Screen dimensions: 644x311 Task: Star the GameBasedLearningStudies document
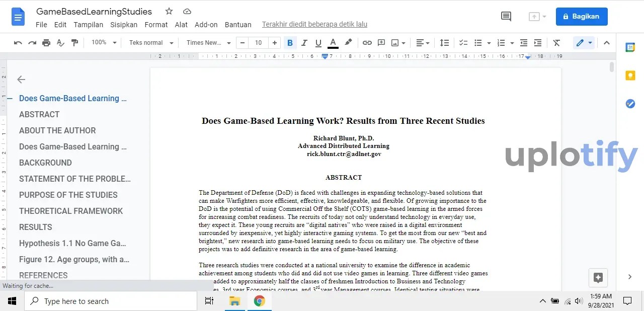(x=169, y=12)
